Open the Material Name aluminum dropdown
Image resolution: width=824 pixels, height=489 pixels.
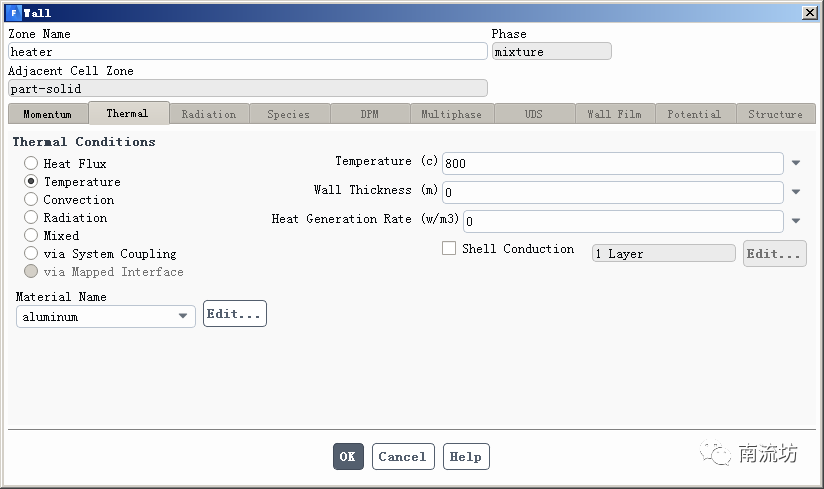pyautogui.click(x=183, y=316)
